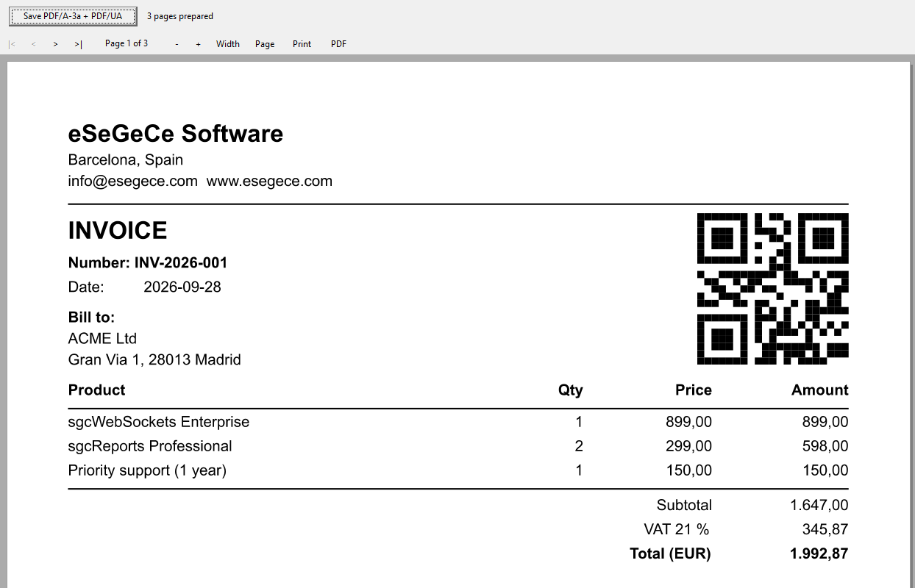Click the Save PDF/A-3a + PDF/UA button

click(x=73, y=16)
